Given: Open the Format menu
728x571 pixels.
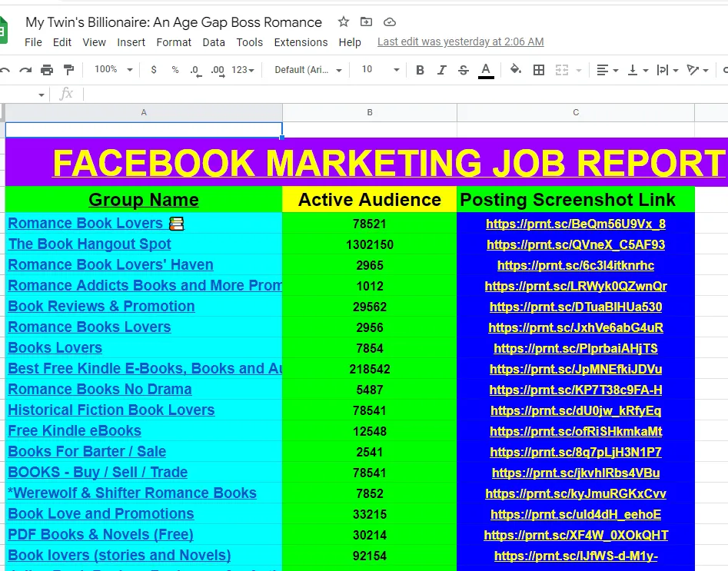Looking at the screenshot, I should click(174, 42).
